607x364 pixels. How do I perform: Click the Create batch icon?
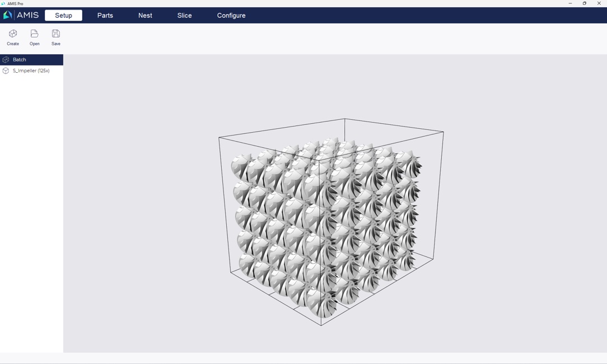[13, 34]
